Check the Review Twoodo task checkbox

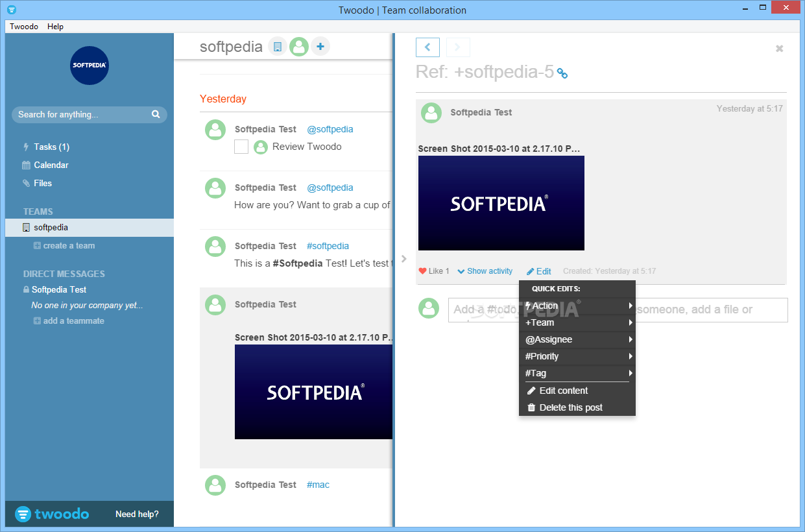[241, 147]
